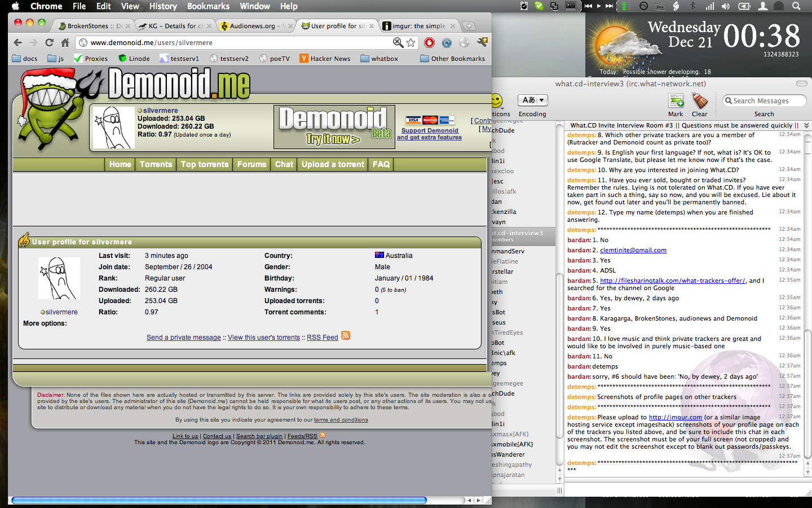Skip to previous track in menu bar

click(588, 6)
